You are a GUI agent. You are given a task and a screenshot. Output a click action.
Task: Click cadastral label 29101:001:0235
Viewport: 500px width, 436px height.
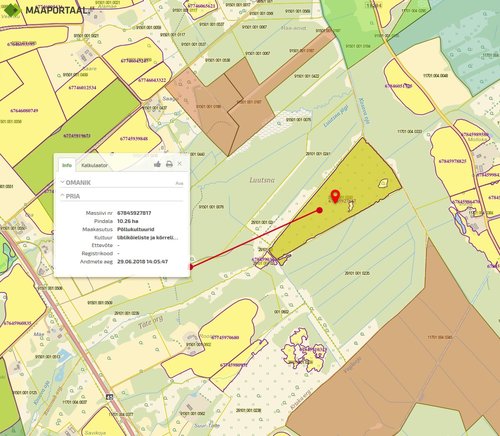click(357, 273)
